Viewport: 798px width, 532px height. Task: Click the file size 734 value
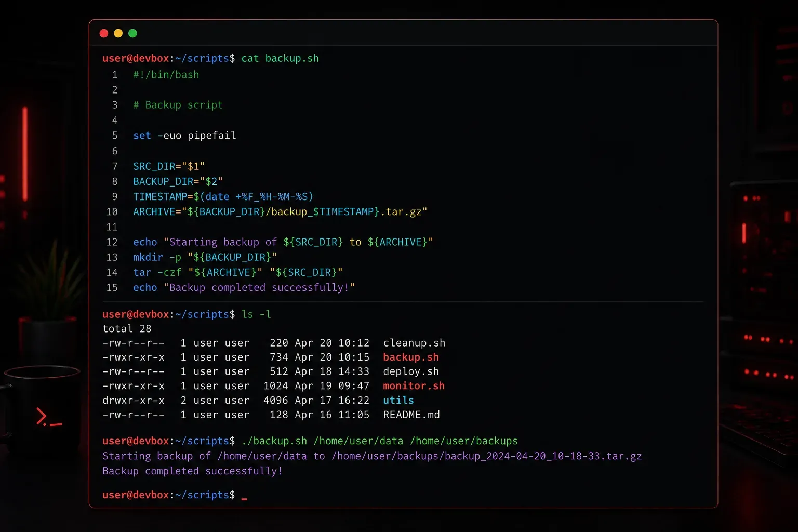279,357
